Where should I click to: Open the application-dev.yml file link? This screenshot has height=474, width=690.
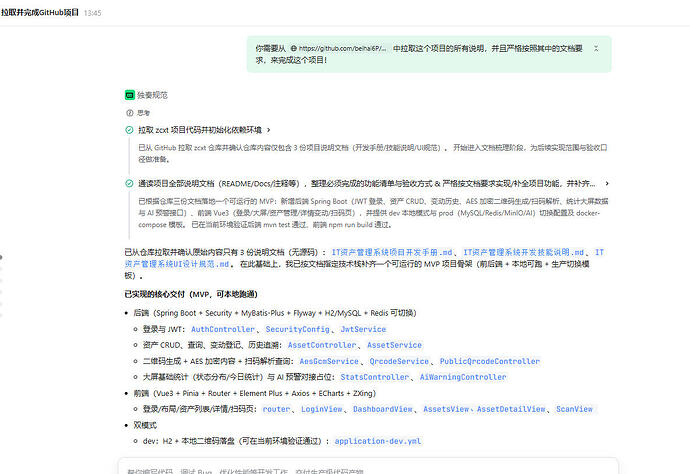378,441
